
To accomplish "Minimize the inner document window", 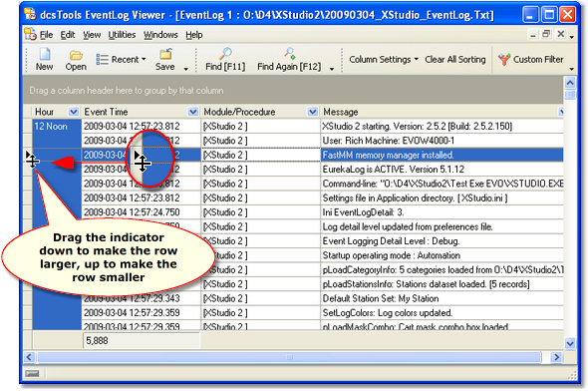I will (x=533, y=35).
